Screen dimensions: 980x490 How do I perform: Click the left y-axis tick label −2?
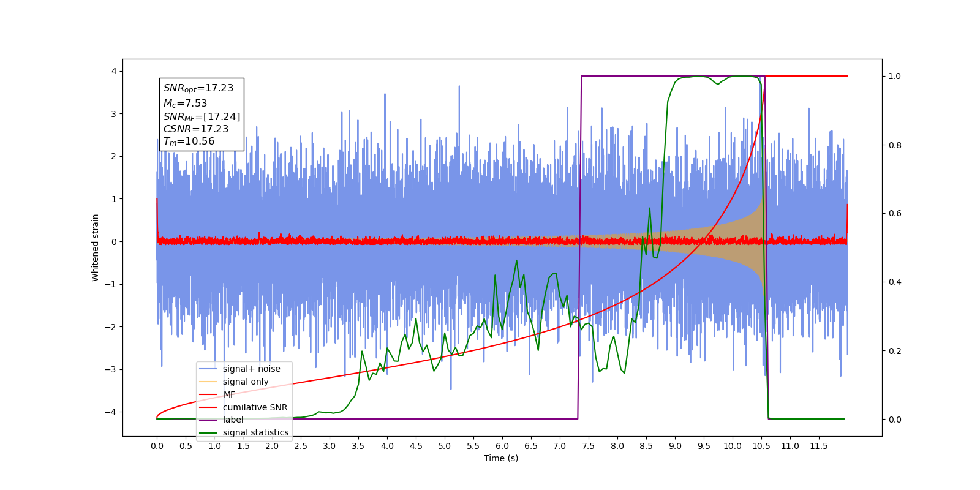point(111,326)
